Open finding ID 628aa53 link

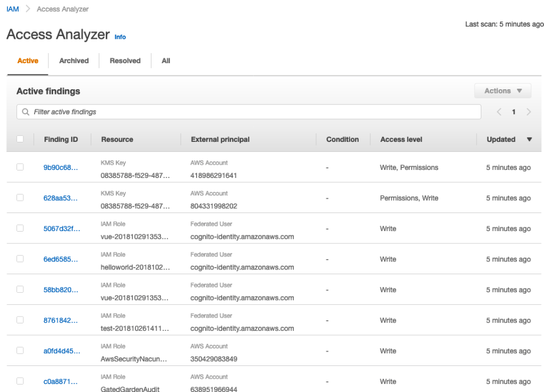pos(61,198)
